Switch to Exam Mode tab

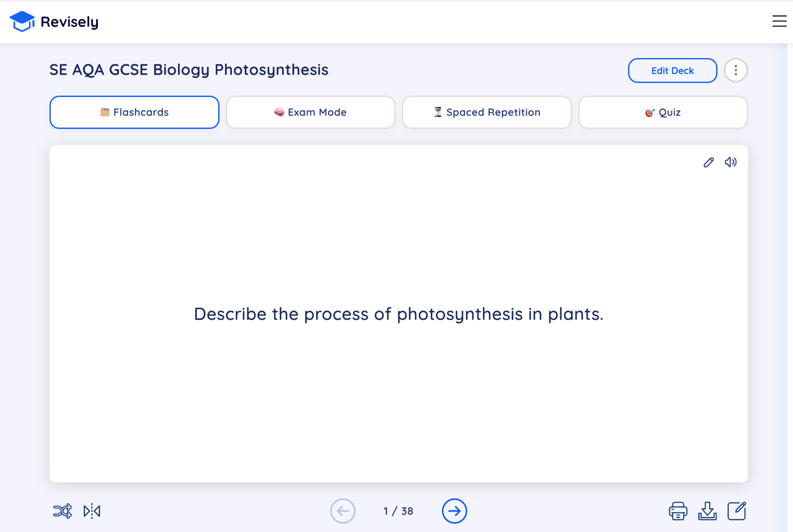[x=311, y=112]
